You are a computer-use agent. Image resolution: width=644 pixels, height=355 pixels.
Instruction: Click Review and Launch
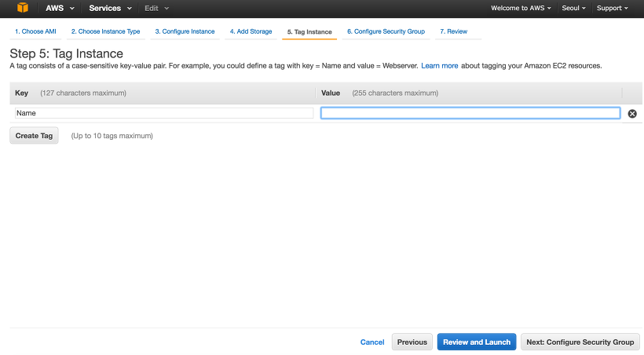click(x=477, y=342)
